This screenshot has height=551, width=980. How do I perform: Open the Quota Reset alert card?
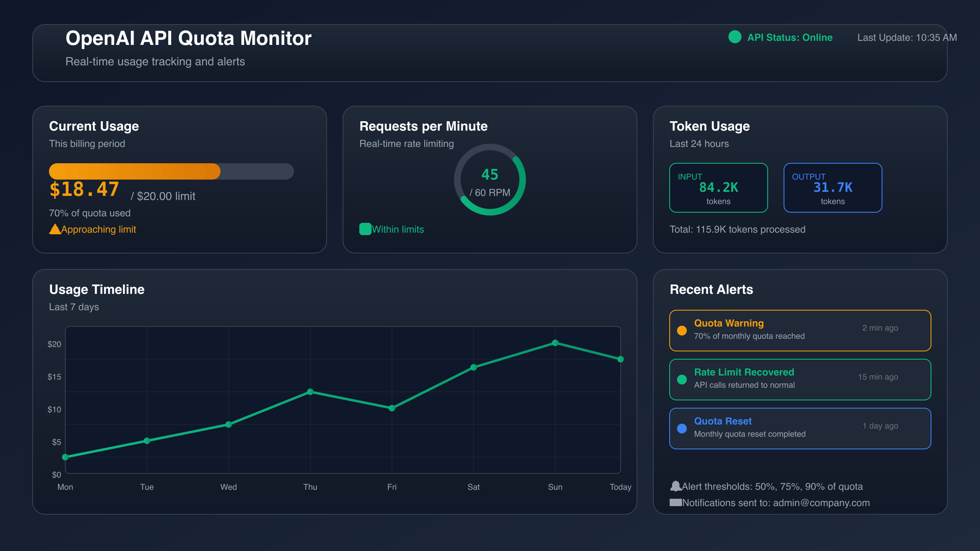click(800, 429)
